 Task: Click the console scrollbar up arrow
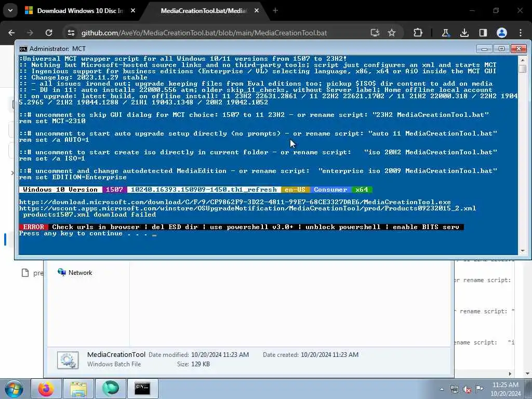523,60
